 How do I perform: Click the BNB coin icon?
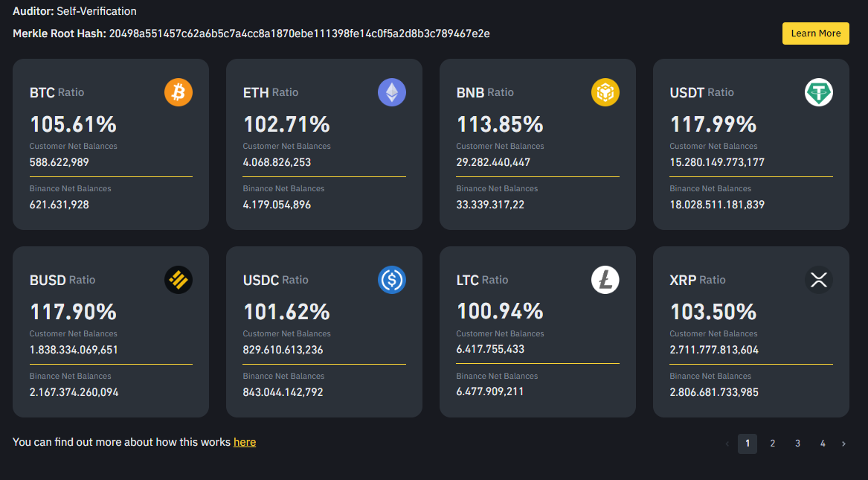(605, 93)
